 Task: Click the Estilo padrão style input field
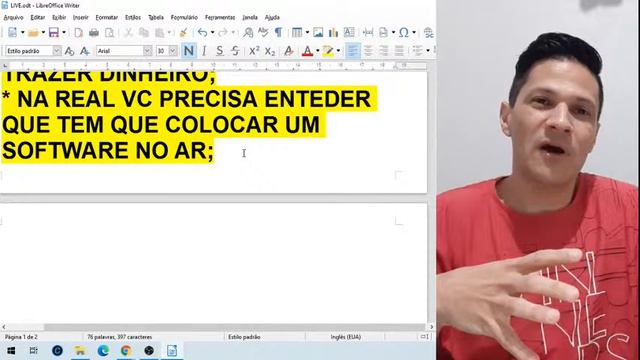click(x=29, y=51)
